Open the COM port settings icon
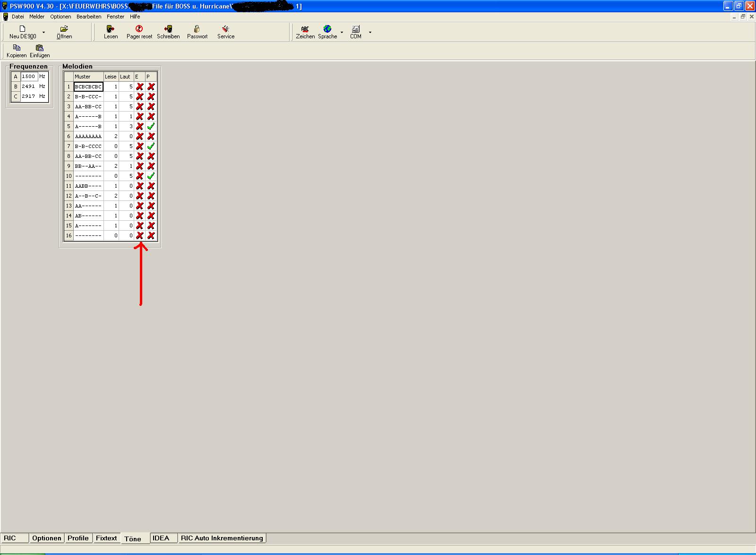This screenshot has width=756, height=555. coord(355,29)
